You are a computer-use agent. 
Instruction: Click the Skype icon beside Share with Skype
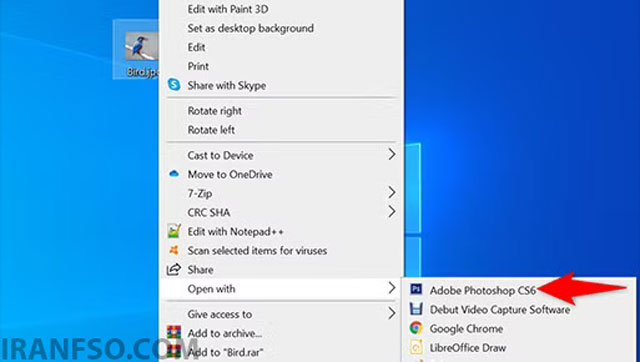pos(174,85)
